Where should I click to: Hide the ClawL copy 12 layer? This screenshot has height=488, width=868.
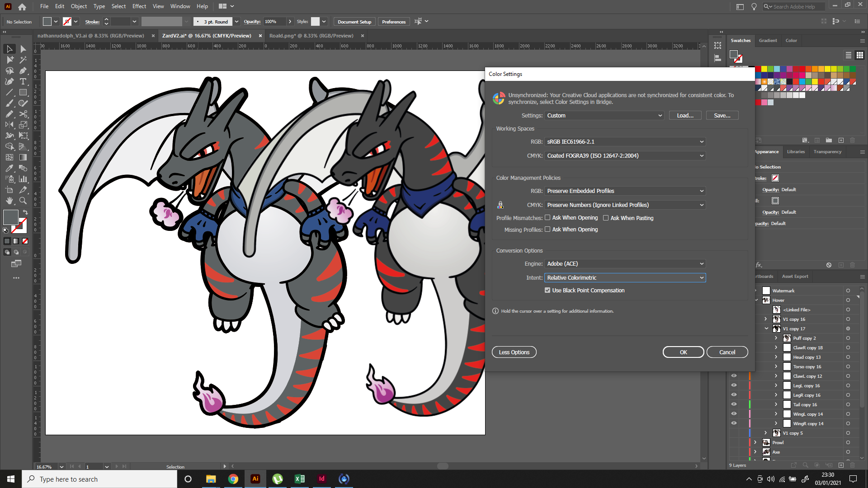pyautogui.click(x=734, y=376)
